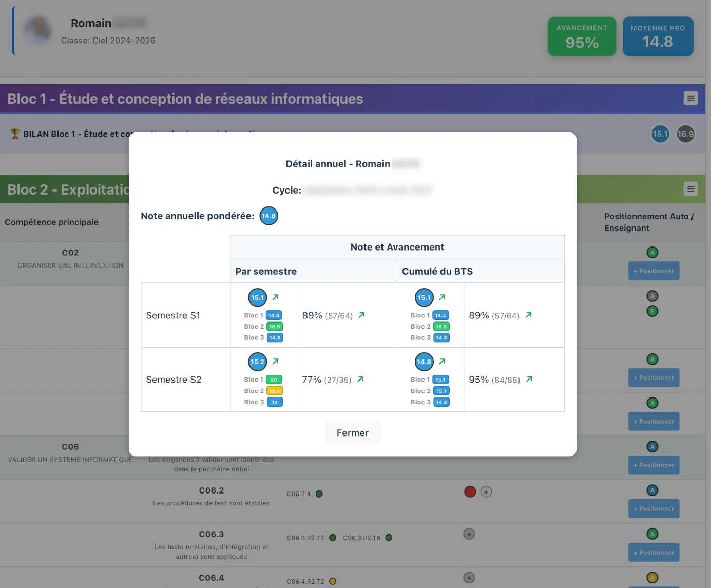711x588 pixels.
Task: Click Semestre S2 Bloc 2 yellow 10.4 badge
Action: tap(275, 391)
